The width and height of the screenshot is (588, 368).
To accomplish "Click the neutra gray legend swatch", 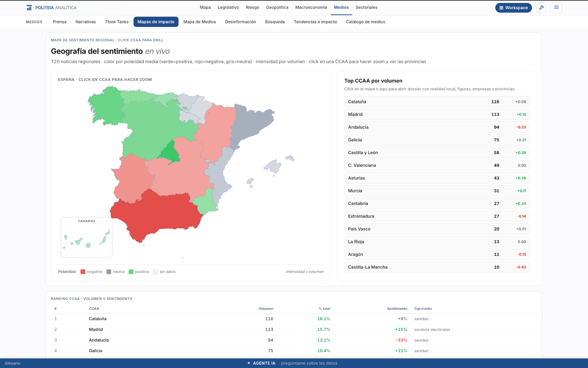I will [109, 272].
